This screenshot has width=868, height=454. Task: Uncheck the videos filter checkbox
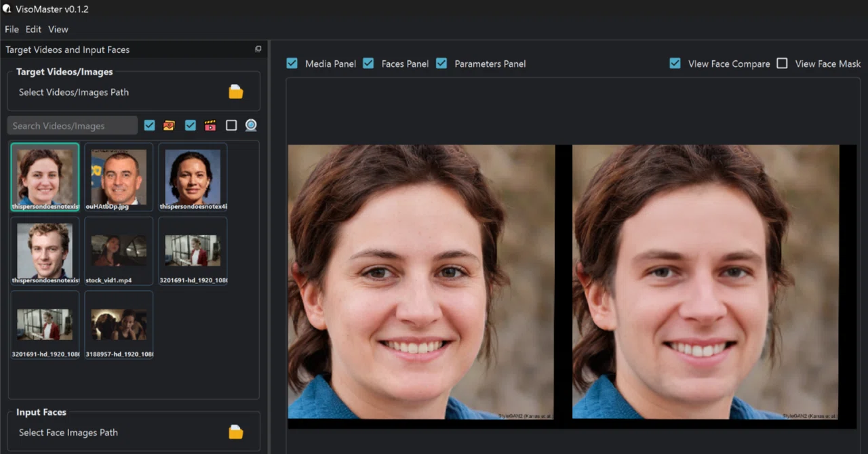coord(190,125)
